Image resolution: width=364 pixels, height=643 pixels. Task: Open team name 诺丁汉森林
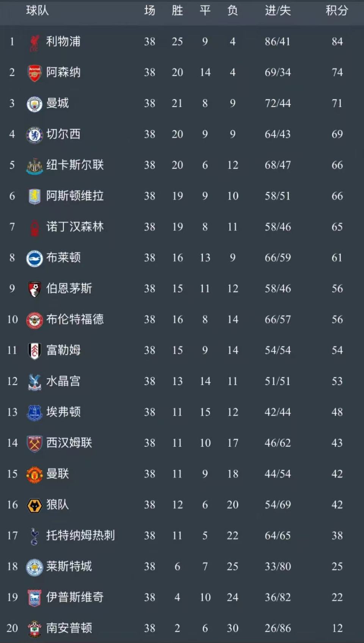pos(75,227)
